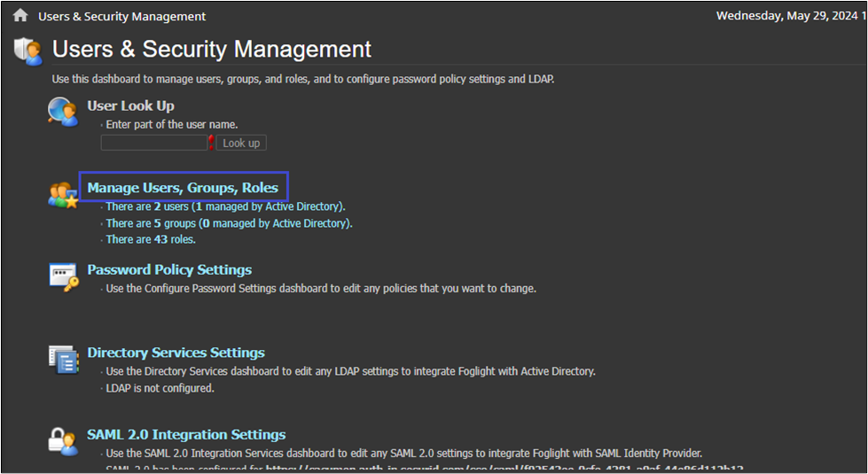
Task: Go to Directory Services Settings
Action: pos(176,353)
